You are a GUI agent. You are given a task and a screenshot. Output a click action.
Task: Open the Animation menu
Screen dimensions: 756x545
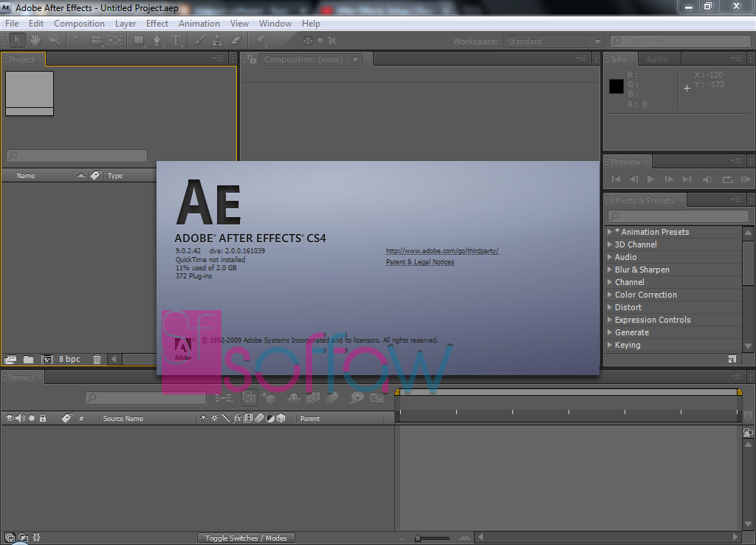199,23
